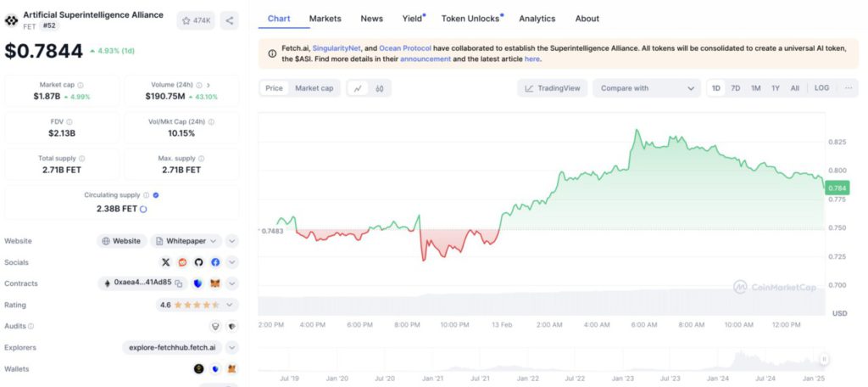Image resolution: width=868 pixels, height=387 pixels.
Task: Expand more Explorers
Action: pyautogui.click(x=232, y=348)
